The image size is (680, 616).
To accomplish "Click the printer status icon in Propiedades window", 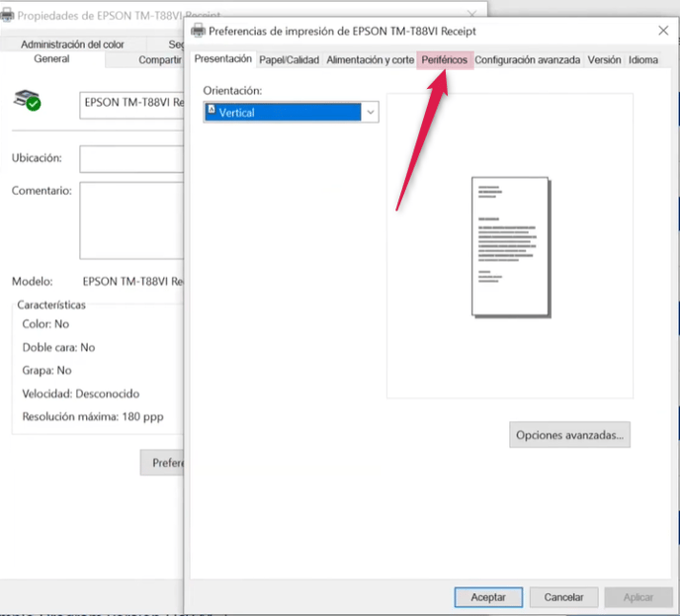I will (27, 100).
